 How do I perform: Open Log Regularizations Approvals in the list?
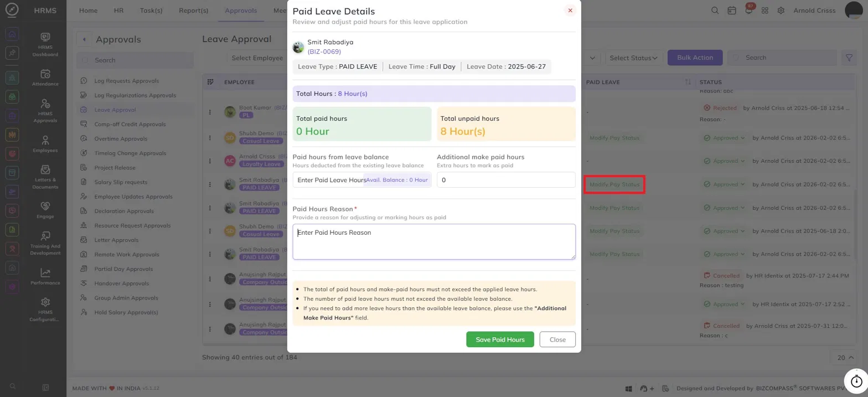tap(135, 95)
